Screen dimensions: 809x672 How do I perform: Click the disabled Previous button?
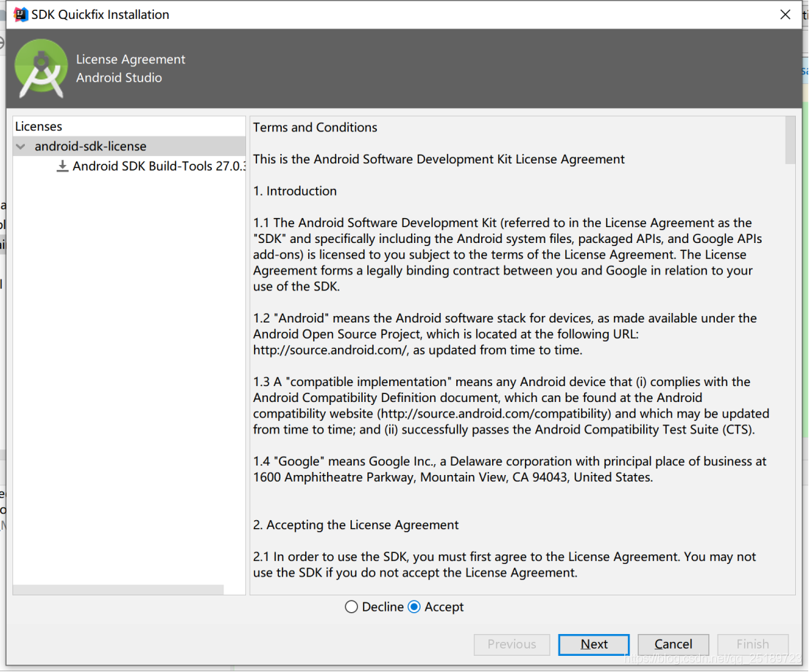(x=512, y=644)
